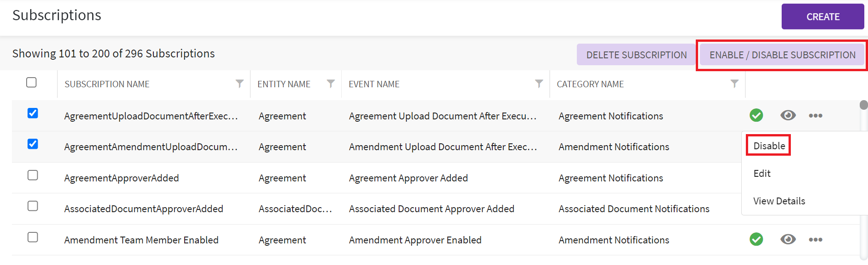Click the vertical scrollbar thumb of the table
This screenshot has width=868, height=265.
click(863, 105)
